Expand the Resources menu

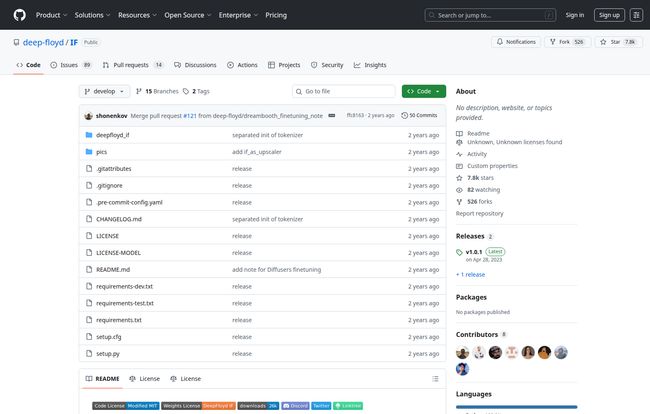137,15
